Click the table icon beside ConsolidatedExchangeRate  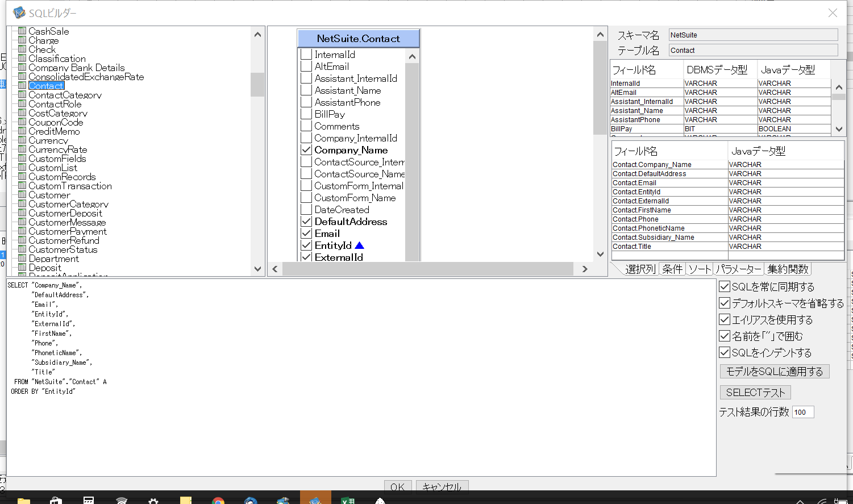pos(22,76)
